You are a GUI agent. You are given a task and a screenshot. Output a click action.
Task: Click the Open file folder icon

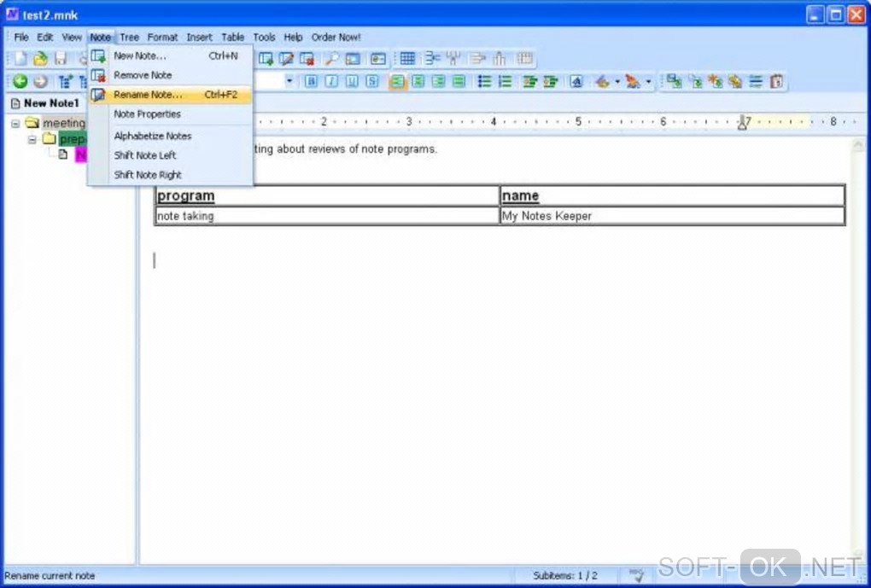tap(40, 58)
